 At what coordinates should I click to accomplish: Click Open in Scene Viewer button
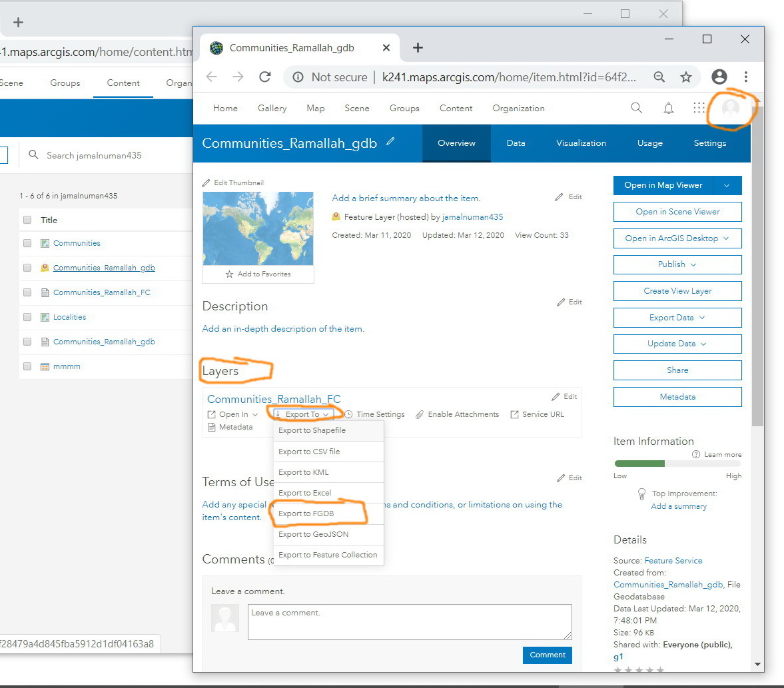(x=677, y=212)
